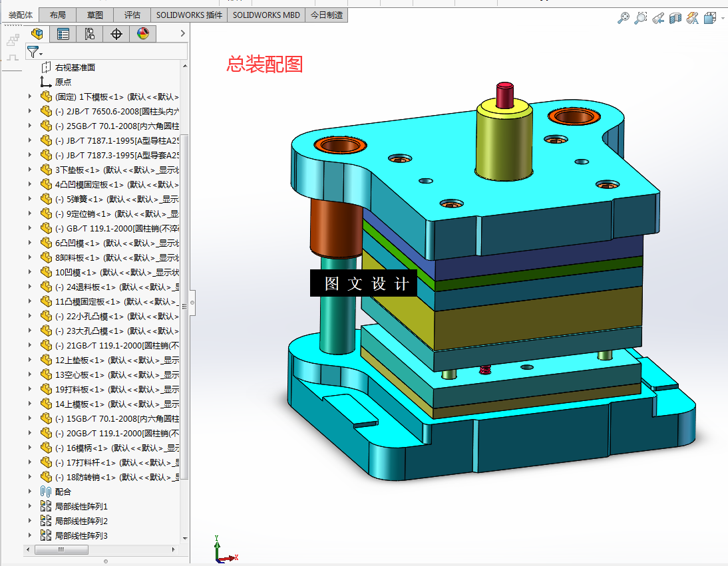Click the 1下模板 part icon

click(46, 96)
